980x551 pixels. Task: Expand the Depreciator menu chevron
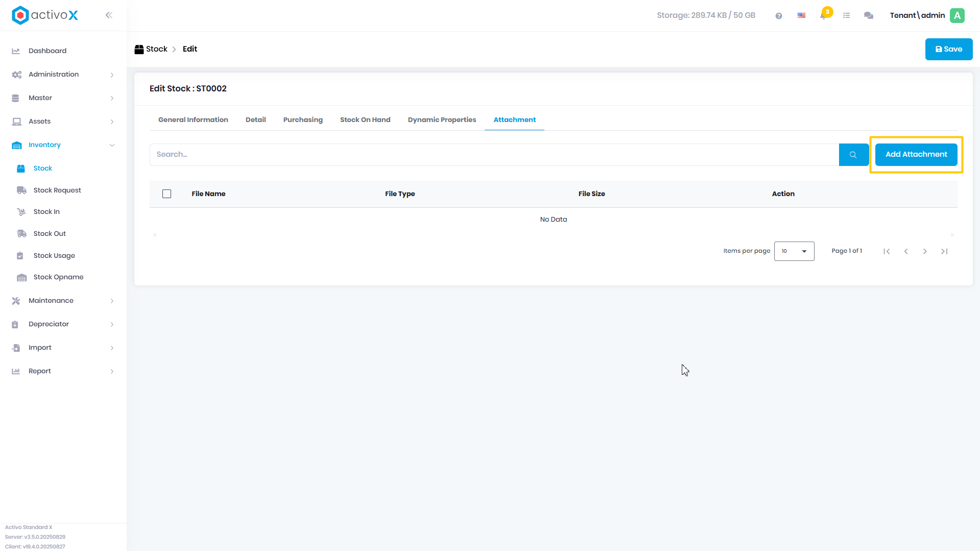click(112, 325)
